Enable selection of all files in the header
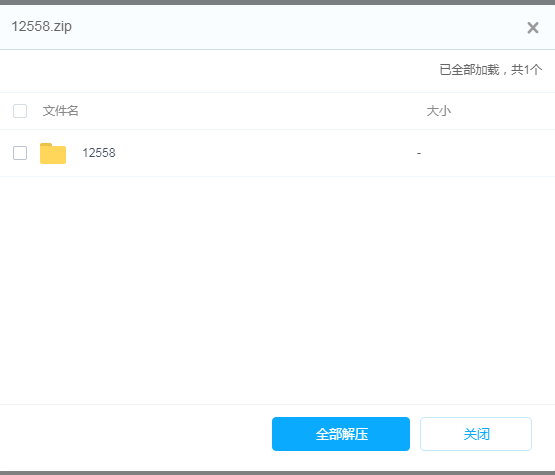Image resolution: width=555 pixels, height=475 pixels. tap(20, 111)
